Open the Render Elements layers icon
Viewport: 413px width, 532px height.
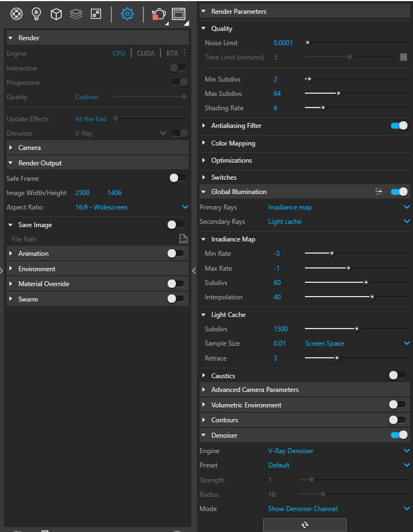[76, 14]
